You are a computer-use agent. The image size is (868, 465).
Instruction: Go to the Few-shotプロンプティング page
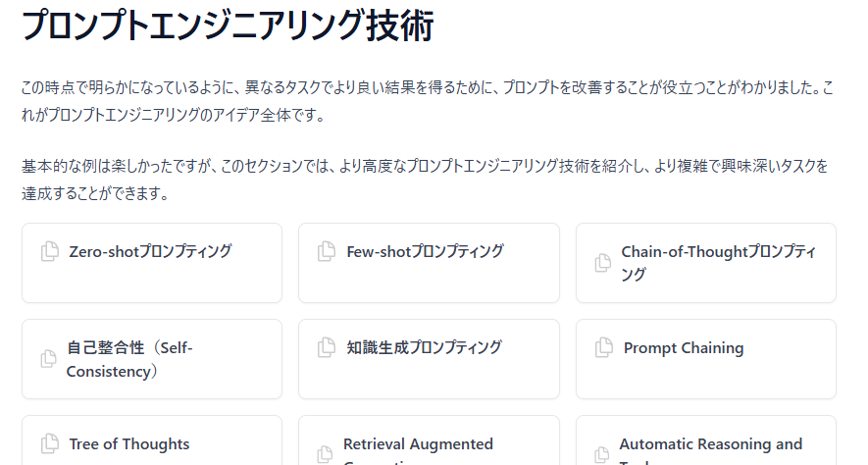click(425, 251)
